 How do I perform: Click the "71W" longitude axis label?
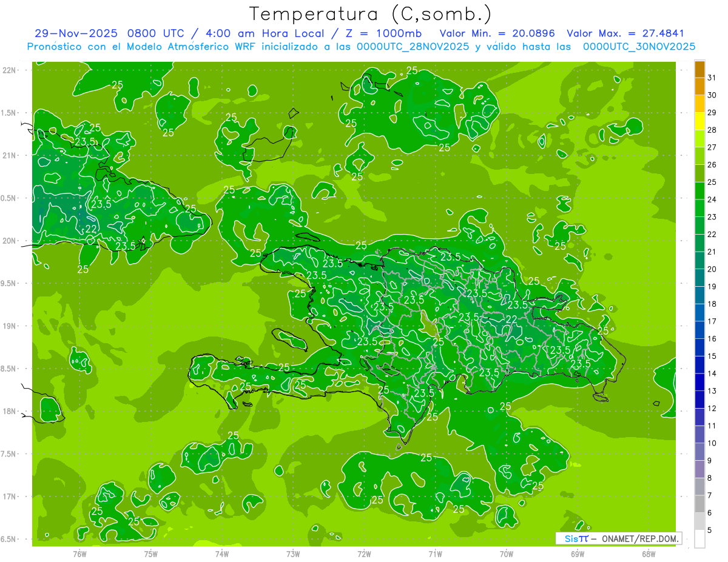[x=435, y=554]
